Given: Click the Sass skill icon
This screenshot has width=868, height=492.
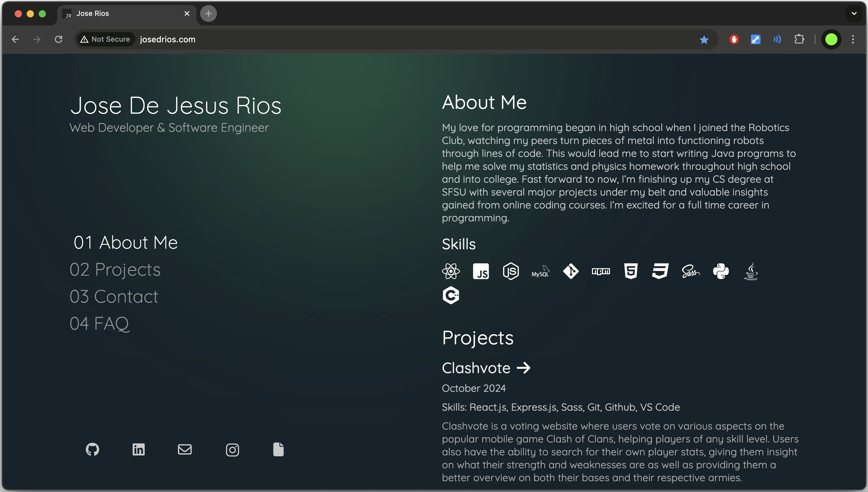Looking at the screenshot, I should (x=691, y=271).
